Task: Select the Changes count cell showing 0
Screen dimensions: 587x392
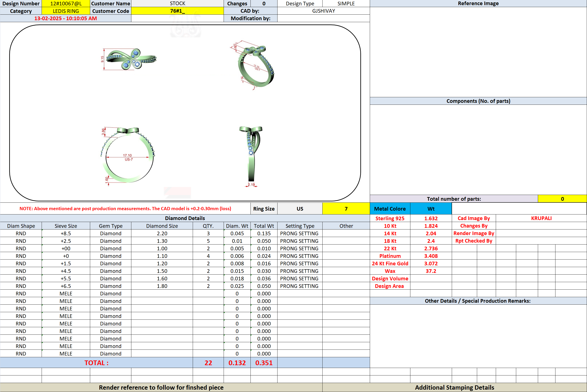Action: 264,3
